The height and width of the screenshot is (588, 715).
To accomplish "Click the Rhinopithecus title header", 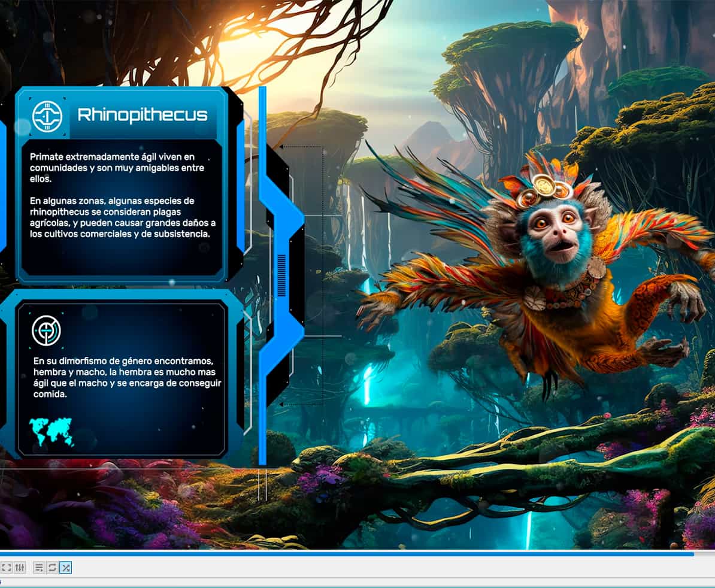I will [x=143, y=114].
